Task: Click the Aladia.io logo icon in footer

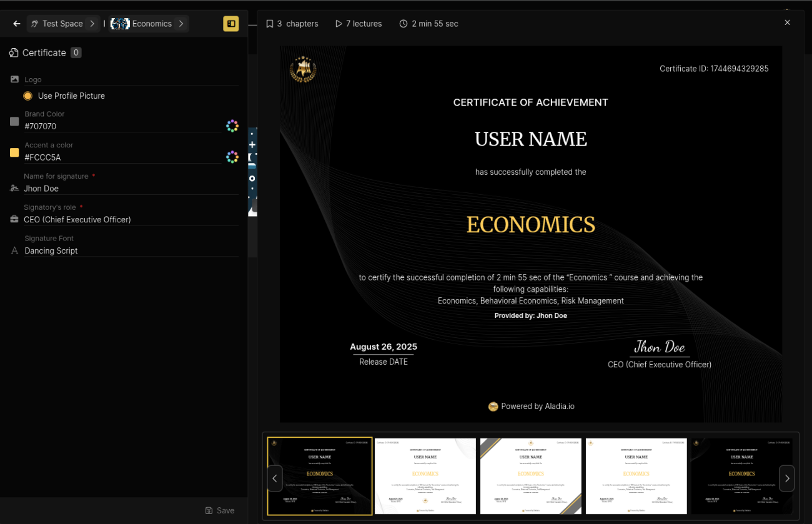Action: click(x=493, y=406)
